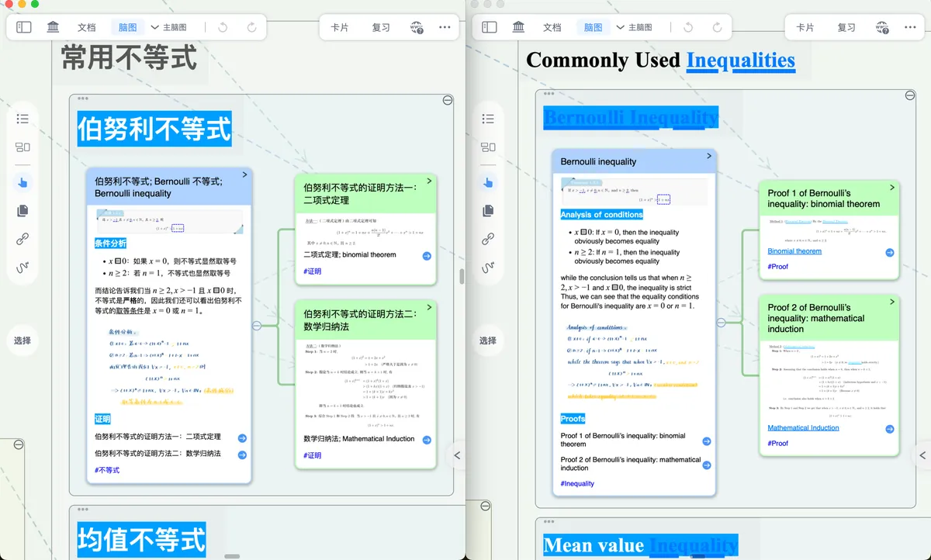
Task: Click undo arrow in right window toolbar
Action: 688,27
